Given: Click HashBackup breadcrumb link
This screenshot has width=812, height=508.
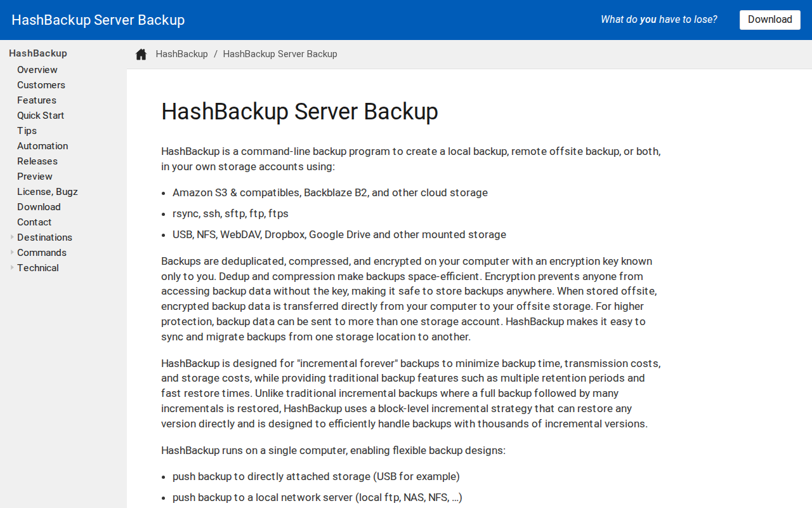Looking at the screenshot, I should click(182, 54).
